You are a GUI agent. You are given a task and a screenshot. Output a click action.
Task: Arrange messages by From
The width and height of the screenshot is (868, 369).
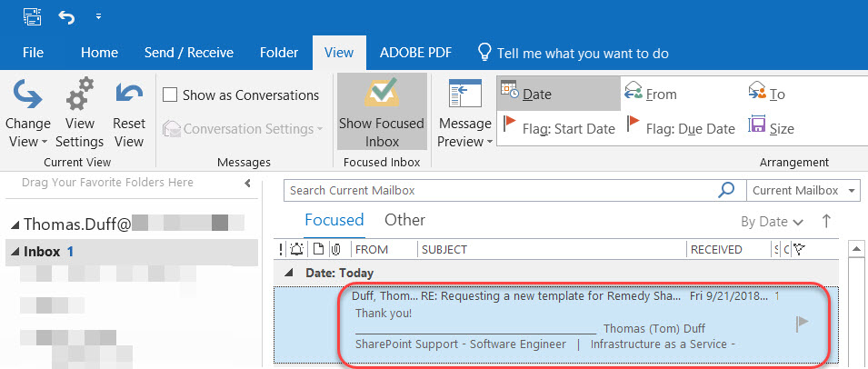click(651, 94)
